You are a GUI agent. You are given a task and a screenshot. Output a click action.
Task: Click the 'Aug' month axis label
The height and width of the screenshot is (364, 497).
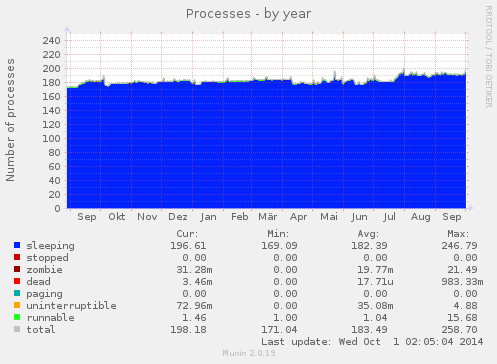[x=420, y=217]
